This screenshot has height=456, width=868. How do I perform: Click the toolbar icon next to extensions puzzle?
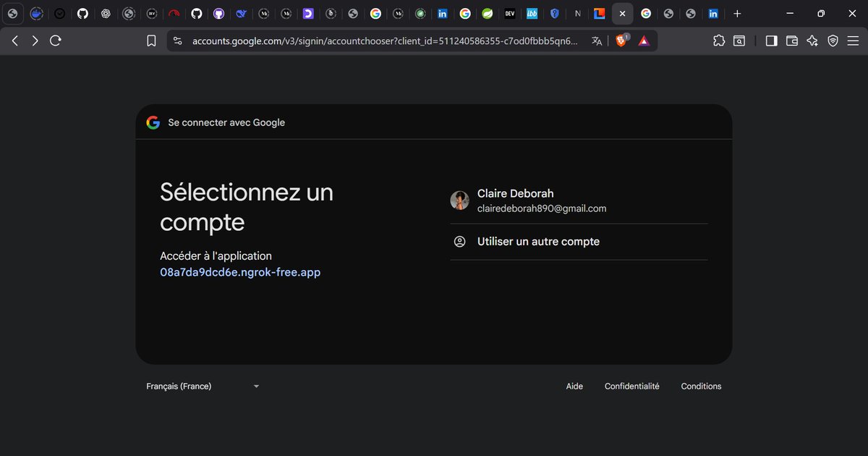click(x=739, y=41)
